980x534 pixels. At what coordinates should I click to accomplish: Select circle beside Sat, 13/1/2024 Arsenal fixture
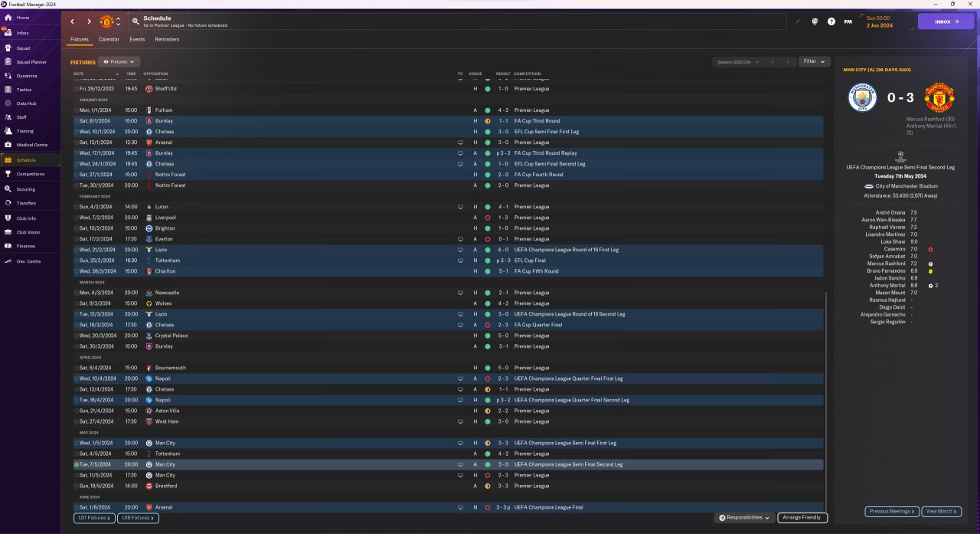[77, 143]
